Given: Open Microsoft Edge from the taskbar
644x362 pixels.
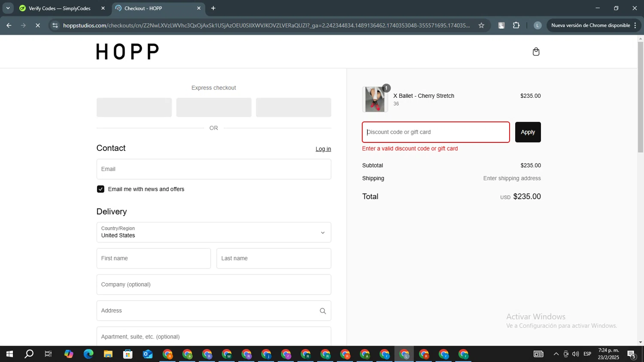Looking at the screenshot, I should [x=88, y=354].
